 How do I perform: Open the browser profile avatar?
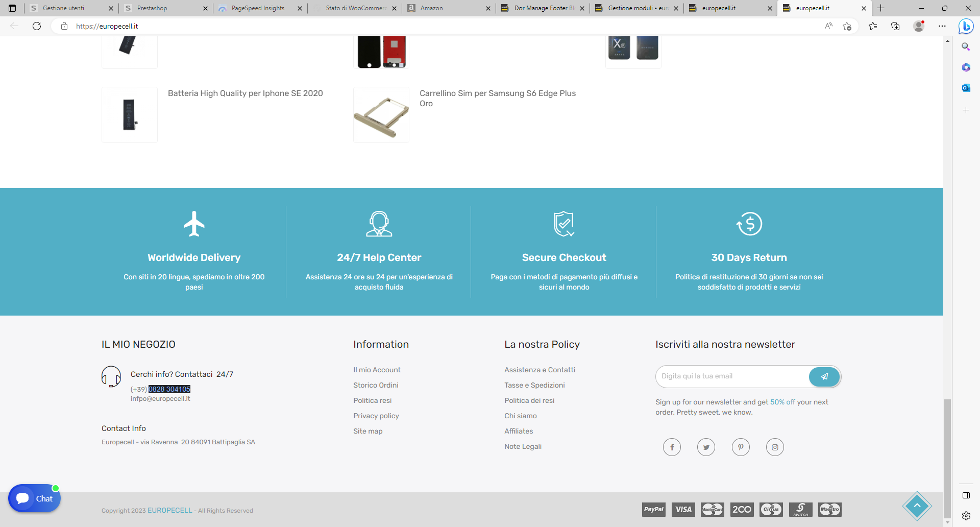point(919,26)
